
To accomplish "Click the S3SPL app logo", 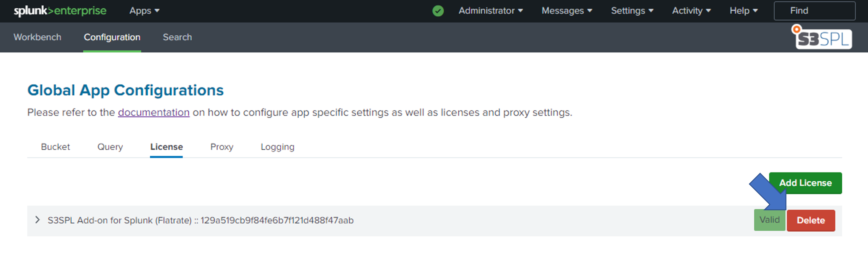I will [x=822, y=38].
